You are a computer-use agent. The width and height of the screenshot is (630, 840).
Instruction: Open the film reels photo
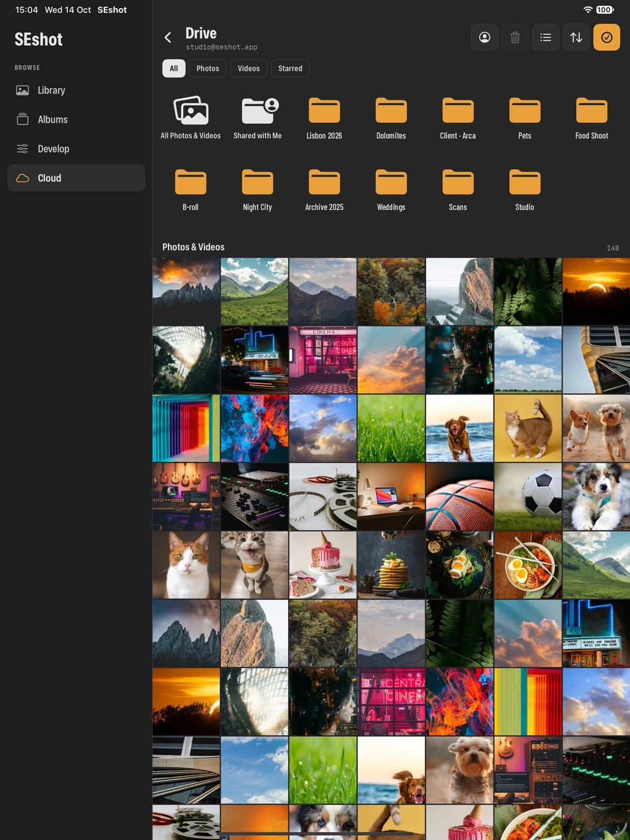point(323,496)
